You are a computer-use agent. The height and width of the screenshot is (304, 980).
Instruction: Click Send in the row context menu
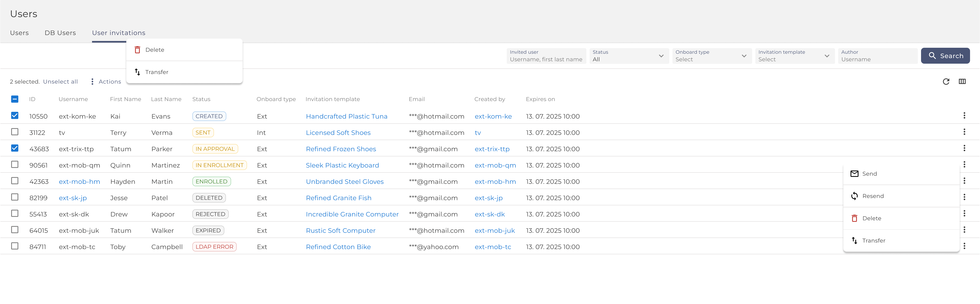click(x=869, y=174)
